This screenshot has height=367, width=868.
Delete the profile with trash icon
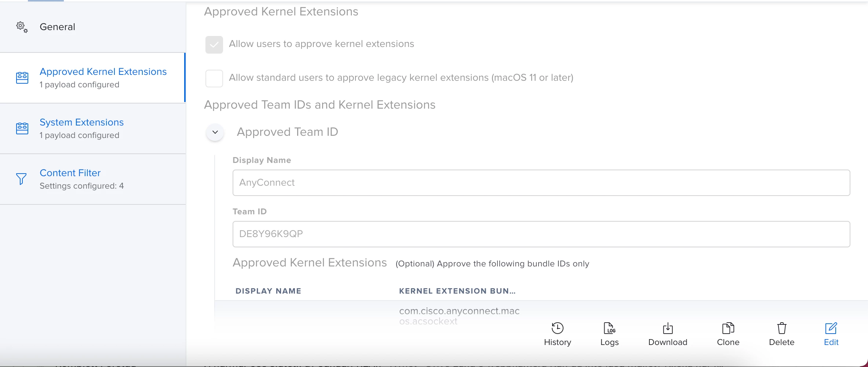tap(781, 328)
